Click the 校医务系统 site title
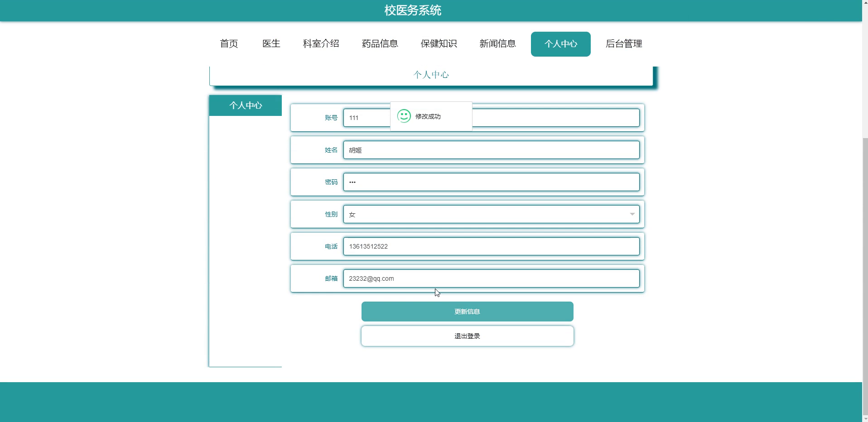Screen dimensions: 868x422 [x=413, y=10]
